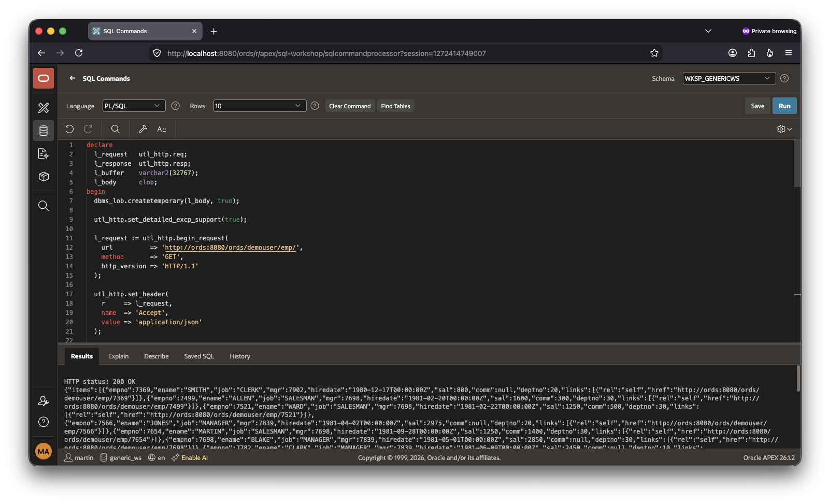The width and height of the screenshot is (830, 504).
Task: Click the browser URL address field
Action: [406, 53]
